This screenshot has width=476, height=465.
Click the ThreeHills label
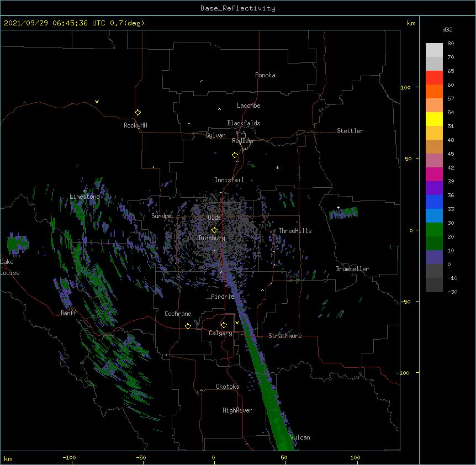coord(295,231)
